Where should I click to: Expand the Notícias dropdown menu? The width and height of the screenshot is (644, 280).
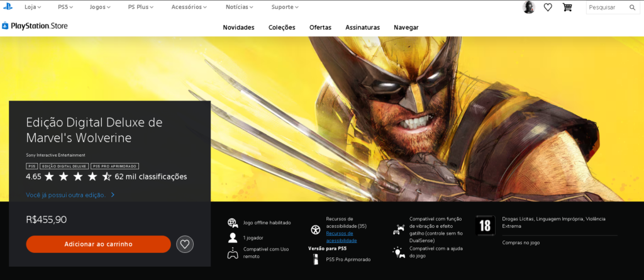[x=240, y=7]
